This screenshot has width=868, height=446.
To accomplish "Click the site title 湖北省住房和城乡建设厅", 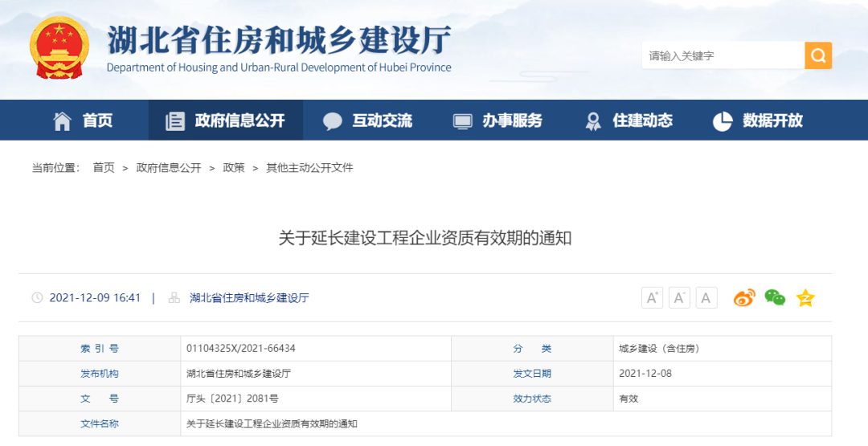I will pos(279,39).
